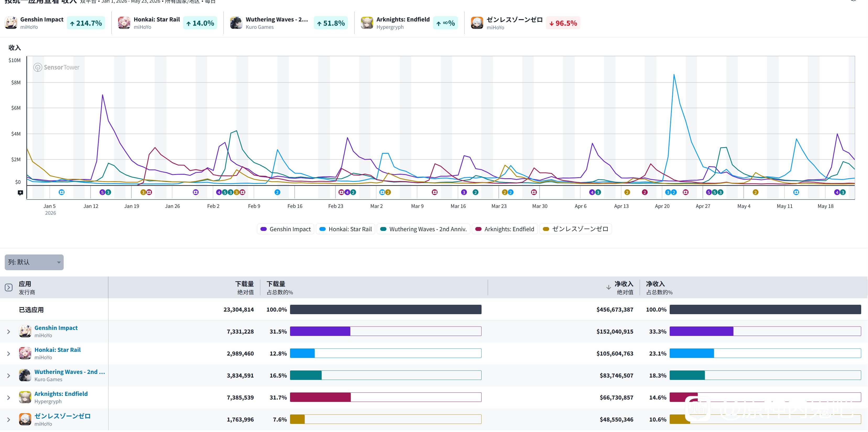Click the Wuthering Waves icon in the table row
This screenshot has width=868, height=432.
coord(25,375)
